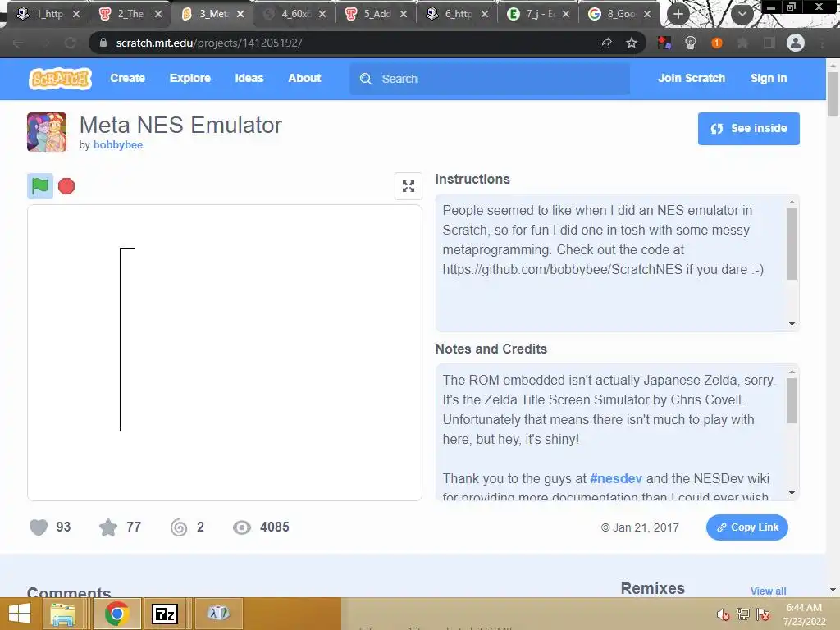Bookmark this page with star icon

(x=632, y=43)
